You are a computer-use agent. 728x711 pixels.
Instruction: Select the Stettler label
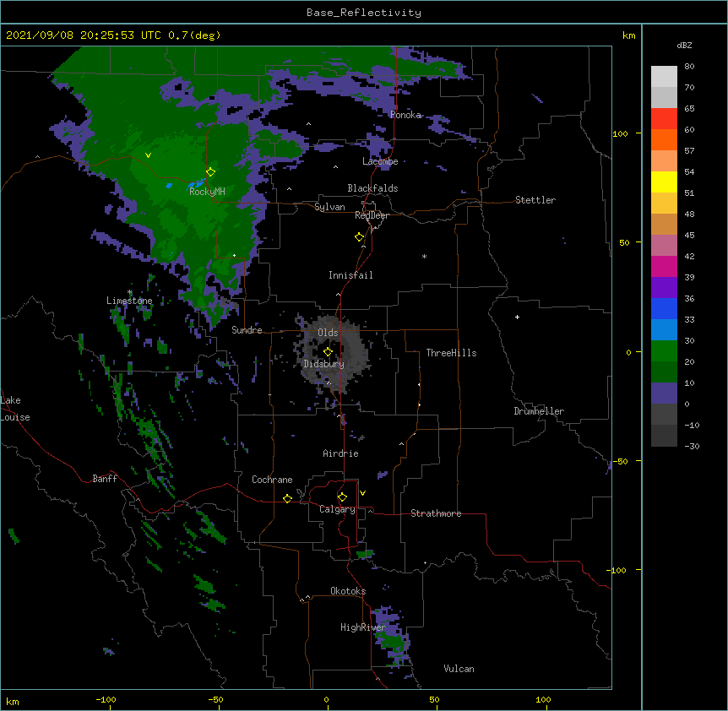[x=535, y=200]
